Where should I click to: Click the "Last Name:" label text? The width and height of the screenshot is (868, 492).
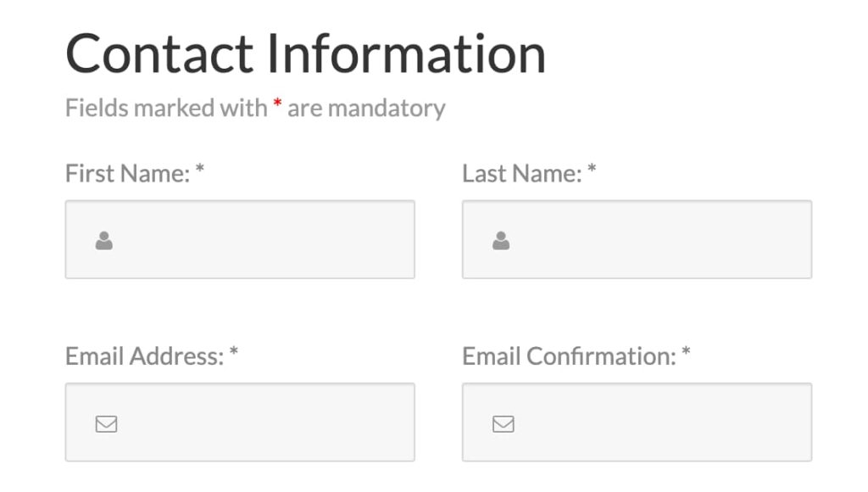click(521, 174)
